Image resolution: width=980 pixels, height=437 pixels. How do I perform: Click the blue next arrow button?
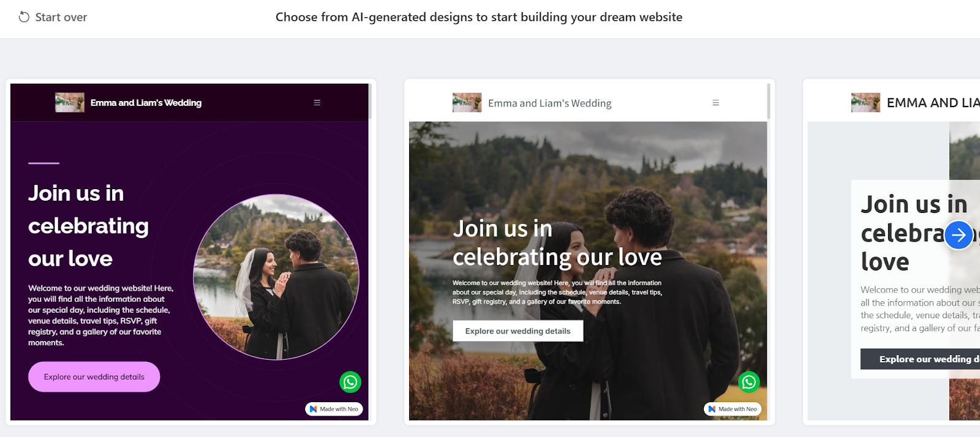coord(959,235)
